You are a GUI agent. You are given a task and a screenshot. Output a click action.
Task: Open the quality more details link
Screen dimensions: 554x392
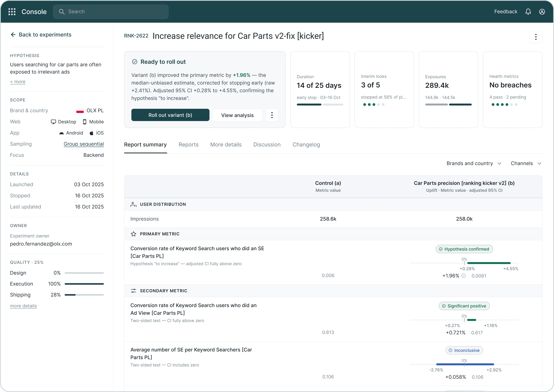[23, 306]
